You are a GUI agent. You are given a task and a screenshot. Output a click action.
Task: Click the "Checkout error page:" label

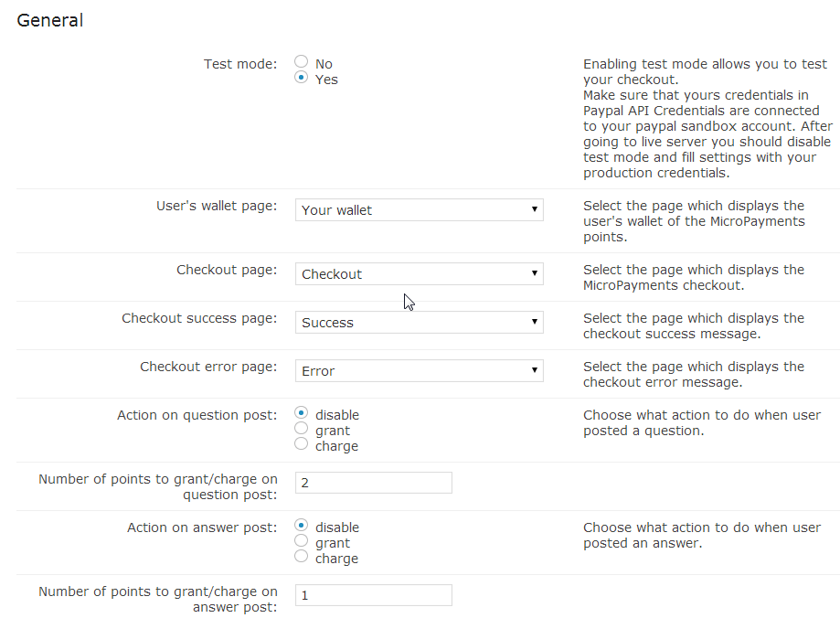tap(208, 367)
